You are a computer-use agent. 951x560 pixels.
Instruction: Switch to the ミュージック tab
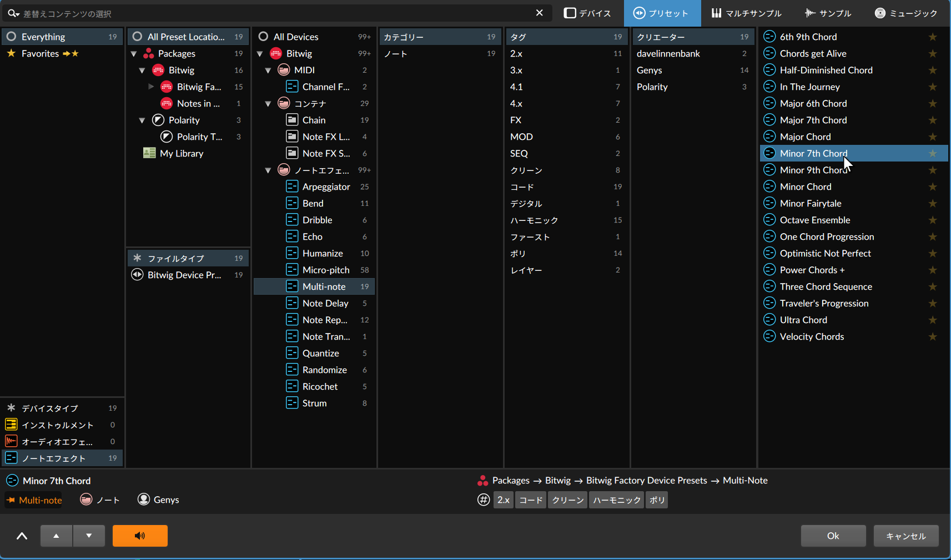(x=906, y=13)
